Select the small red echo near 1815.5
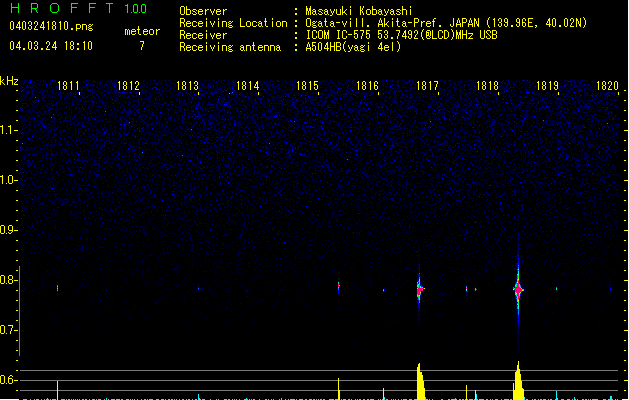 coord(339,287)
